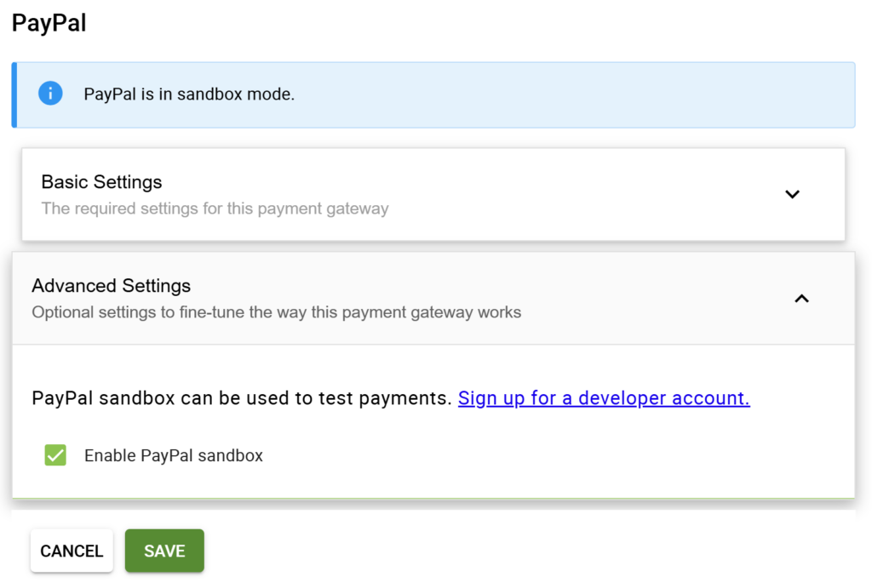
Task: Click the upward chevron icon on Advanced Settings
Action: tap(800, 299)
